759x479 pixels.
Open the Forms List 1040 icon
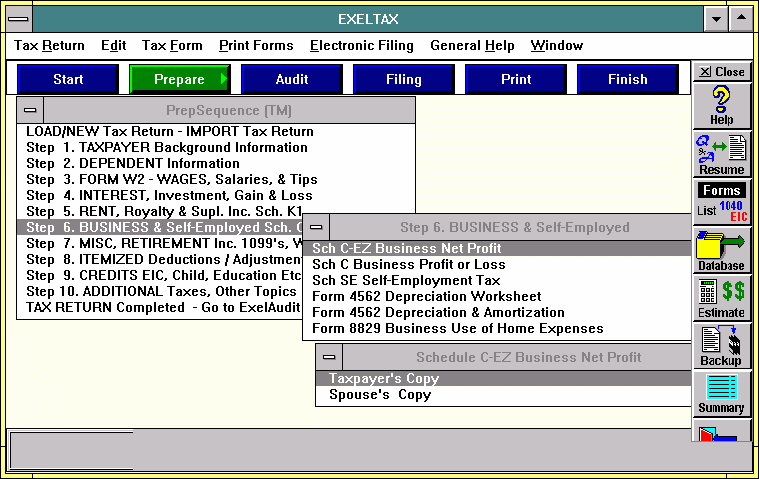pyautogui.click(x=721, y=201)
